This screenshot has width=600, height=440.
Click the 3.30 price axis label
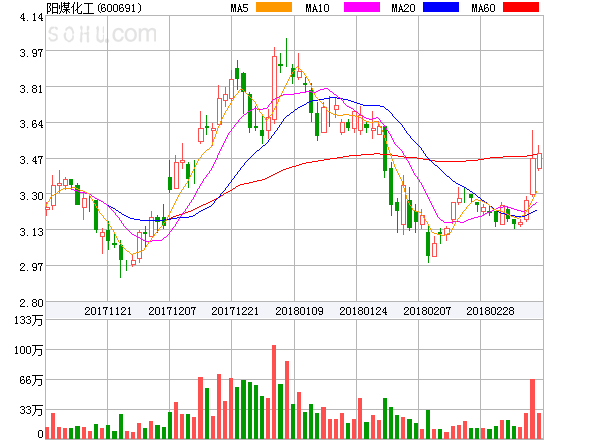31,196
